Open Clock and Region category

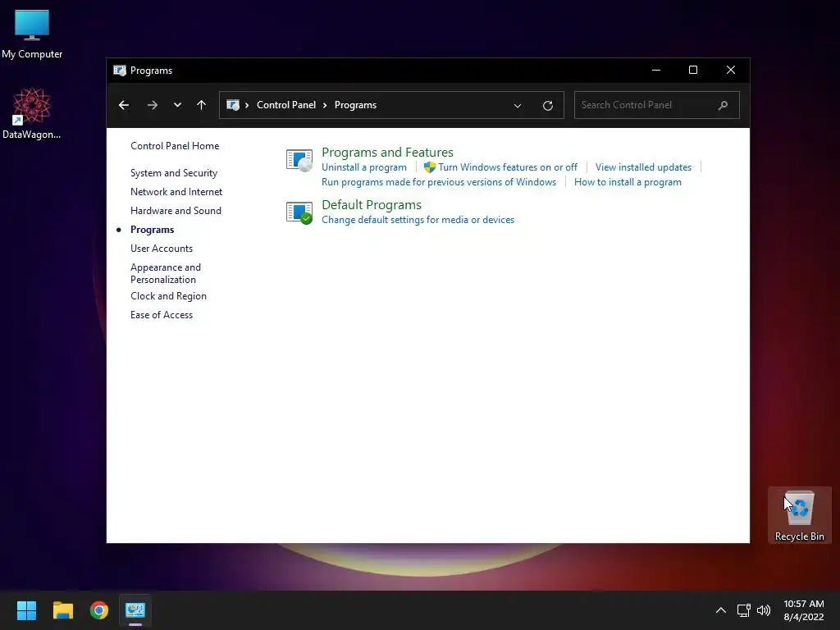168,295
